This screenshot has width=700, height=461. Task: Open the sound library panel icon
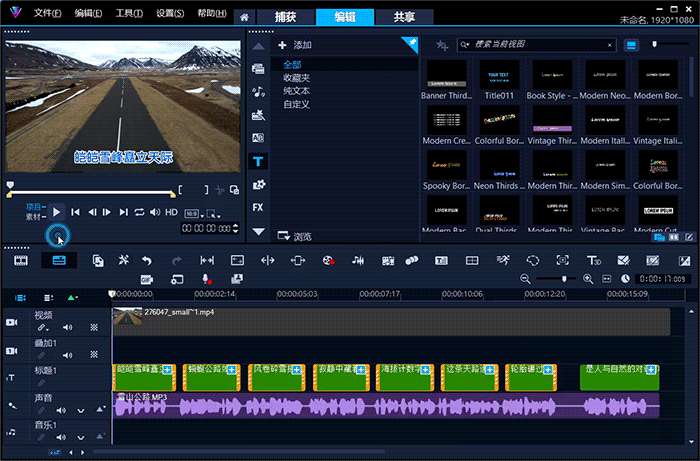(x=258, y=92)
